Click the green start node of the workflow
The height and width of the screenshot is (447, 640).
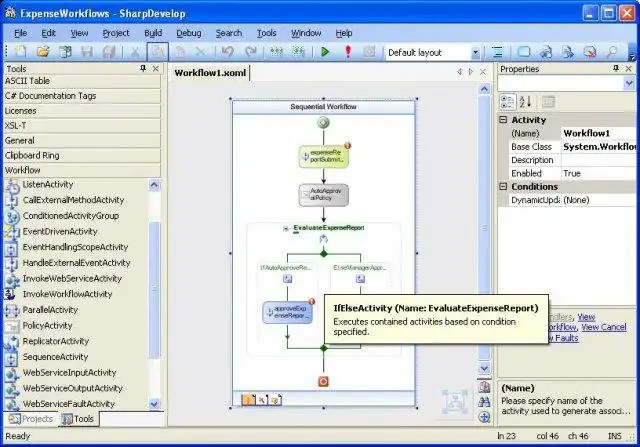323,122
